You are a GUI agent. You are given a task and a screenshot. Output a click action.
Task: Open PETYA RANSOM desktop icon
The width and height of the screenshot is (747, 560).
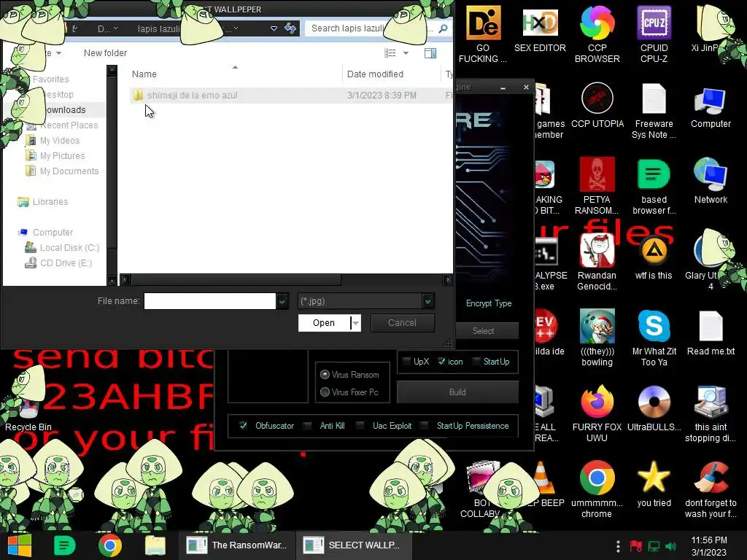597,186
